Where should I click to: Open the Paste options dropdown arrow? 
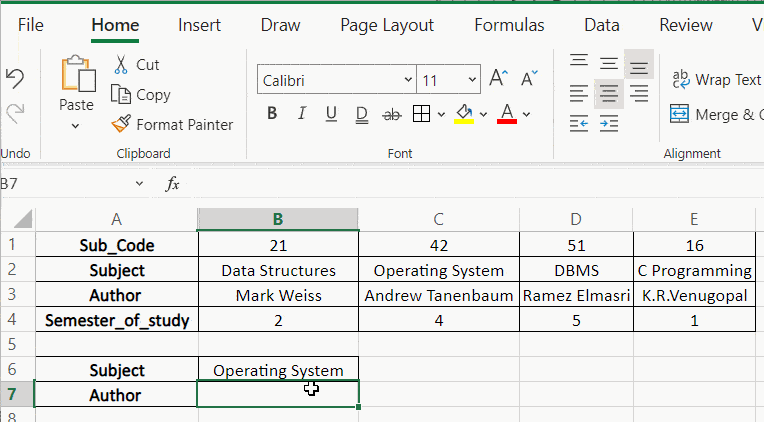[76, 126]
